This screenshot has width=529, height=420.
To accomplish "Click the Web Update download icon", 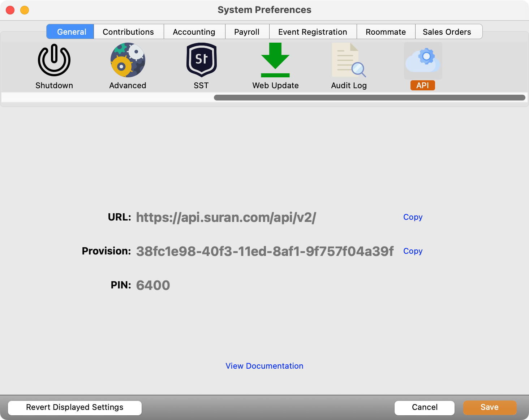I will (275, 60).
